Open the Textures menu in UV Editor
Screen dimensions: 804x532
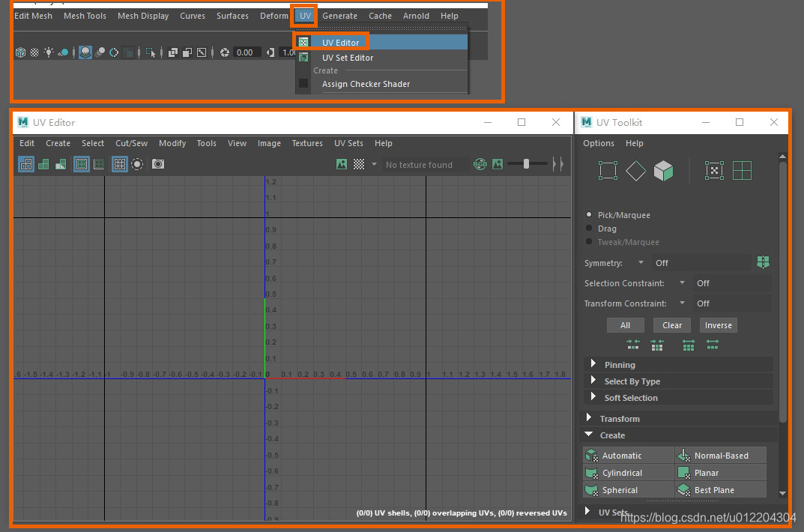(x=307, y=143)
